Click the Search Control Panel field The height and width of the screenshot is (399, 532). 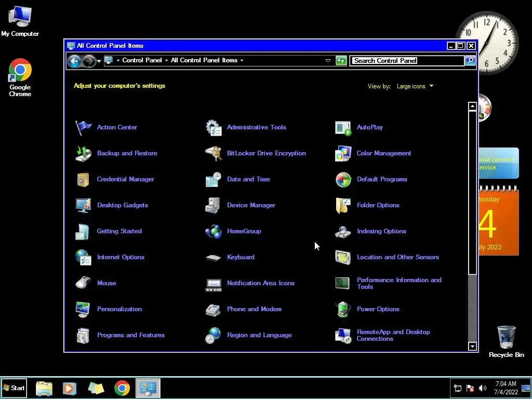pyautogui.click(x=407, y=61)
